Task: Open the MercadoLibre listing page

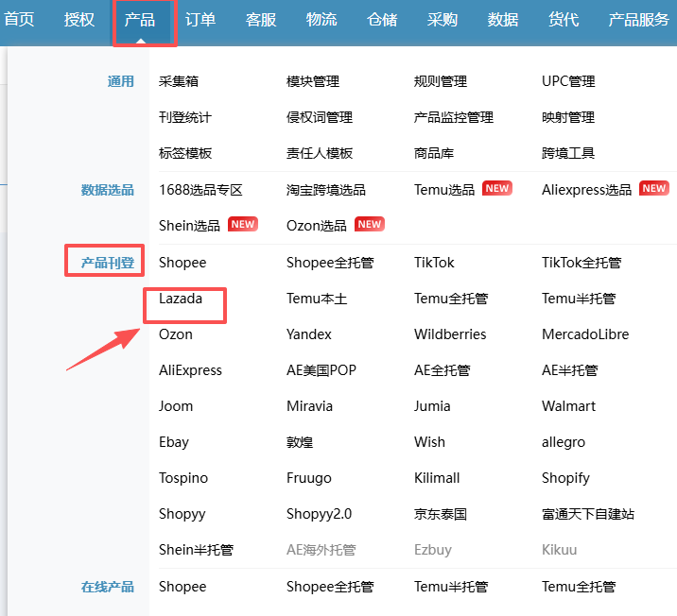Action: 585,334
